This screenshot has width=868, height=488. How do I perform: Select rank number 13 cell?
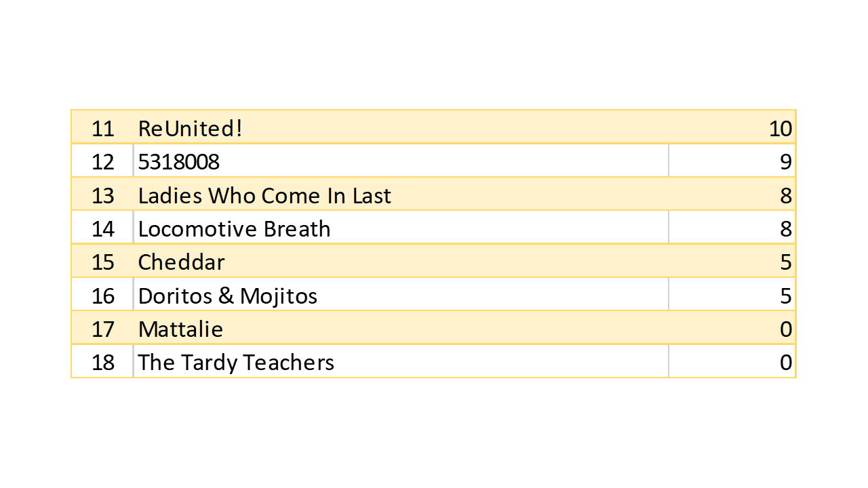click(102, 195)
